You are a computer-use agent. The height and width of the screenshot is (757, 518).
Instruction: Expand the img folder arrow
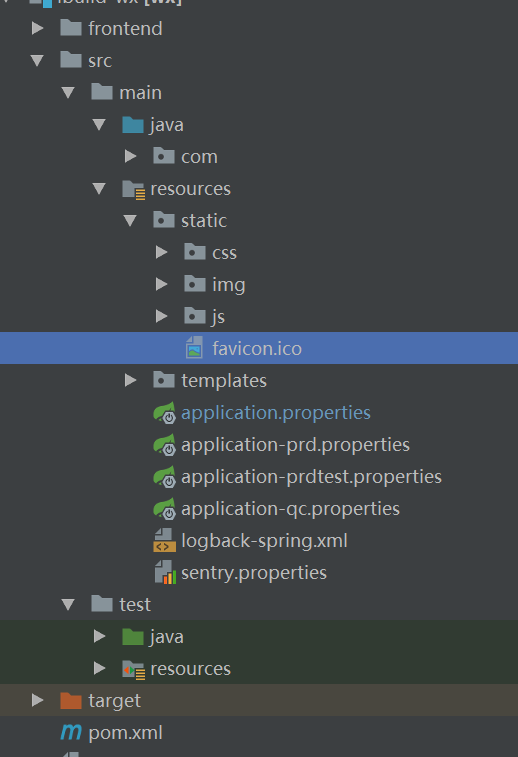click(x=161, y=284)
